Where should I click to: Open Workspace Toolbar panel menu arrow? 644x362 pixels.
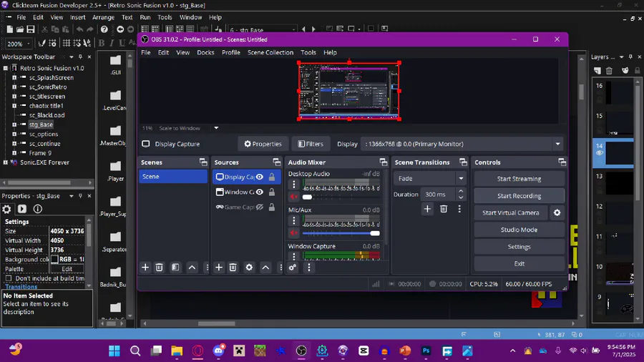point(71,57)
